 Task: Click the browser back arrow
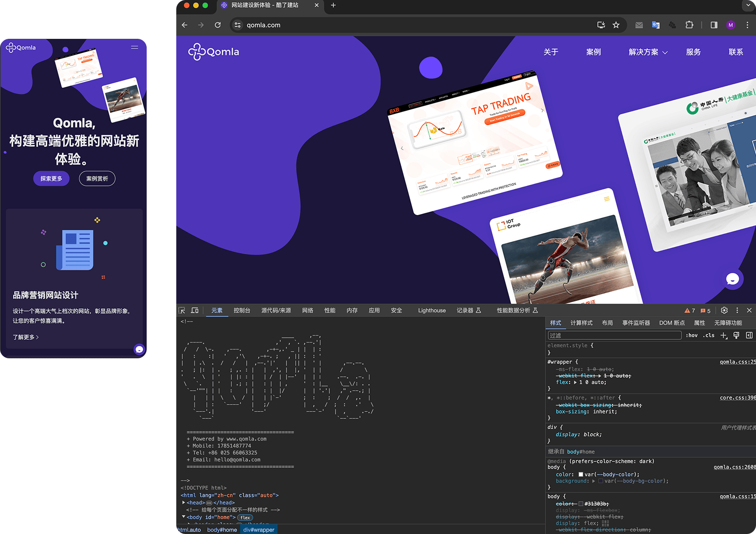pos(185,25)
